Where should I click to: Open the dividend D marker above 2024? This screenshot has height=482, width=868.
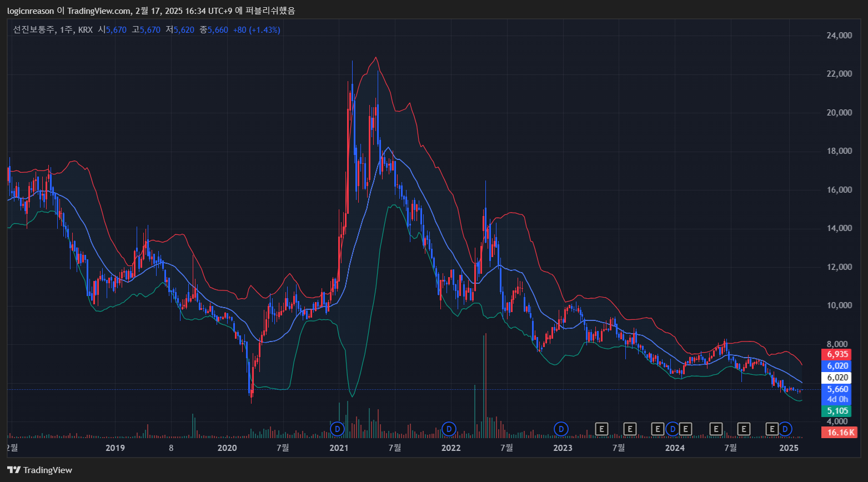pos(672,429)
